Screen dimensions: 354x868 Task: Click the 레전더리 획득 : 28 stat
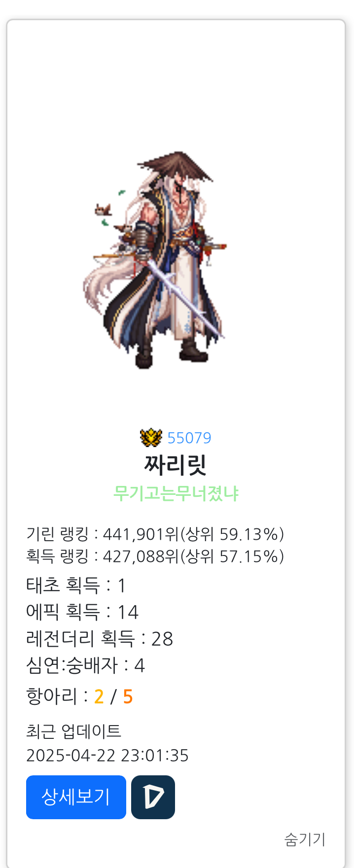point(100,638)
